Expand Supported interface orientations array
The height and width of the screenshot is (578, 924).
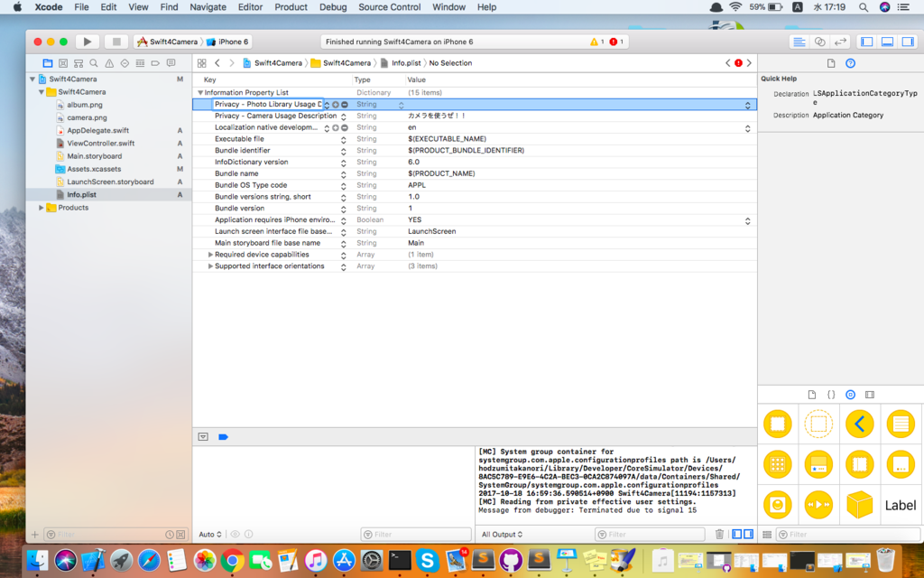(210, 266)
